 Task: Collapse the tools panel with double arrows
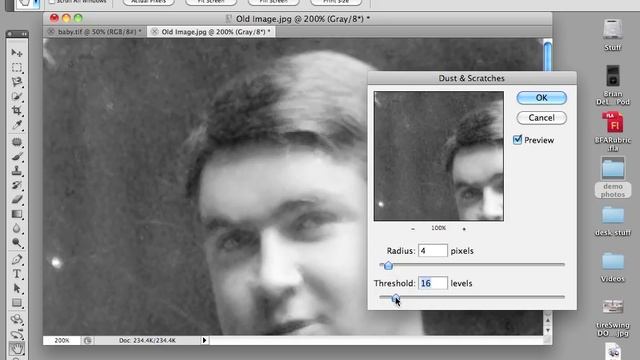pos(24,34)
